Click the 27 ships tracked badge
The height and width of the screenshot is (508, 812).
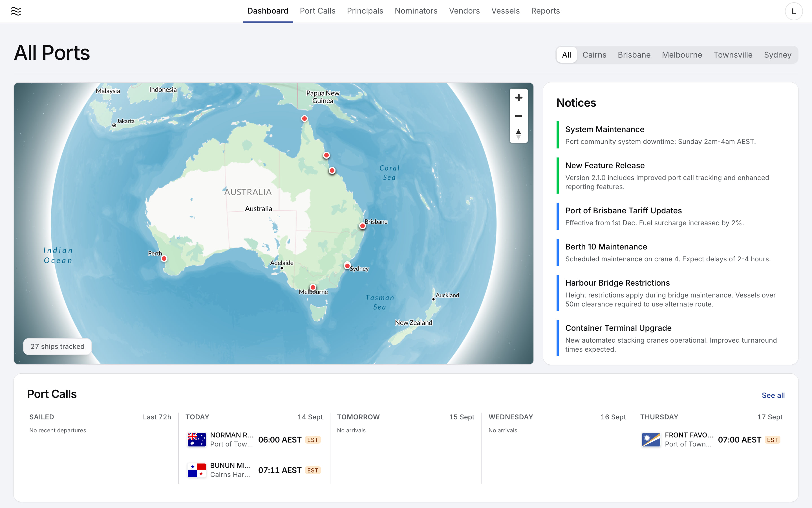tap(58, 346)
